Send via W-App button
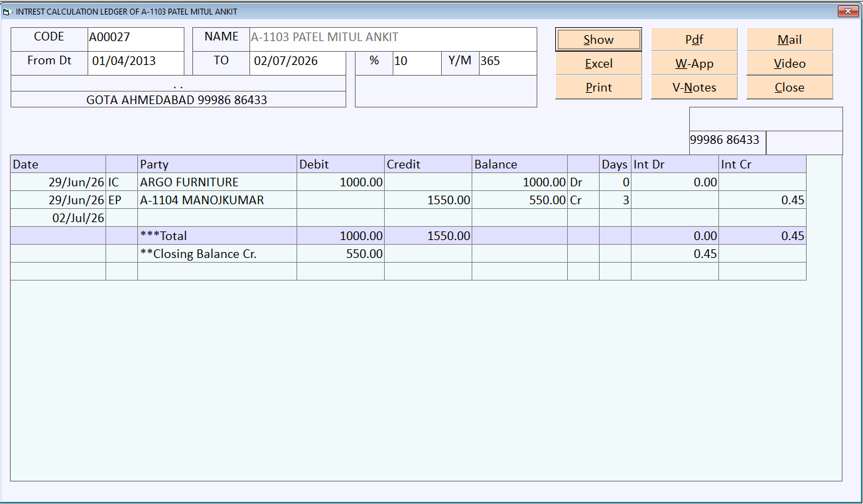The height and width of the screenshot is (504, 863). [694, 64]
